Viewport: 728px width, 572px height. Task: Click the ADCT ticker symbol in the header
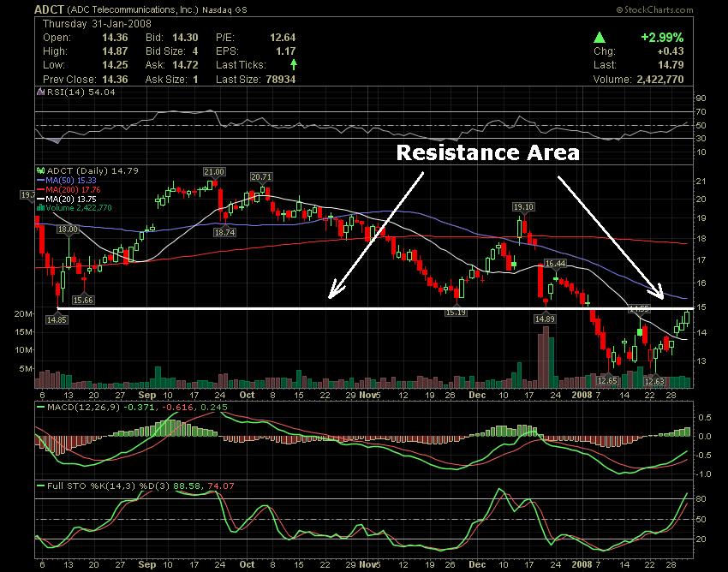point(50,9)
